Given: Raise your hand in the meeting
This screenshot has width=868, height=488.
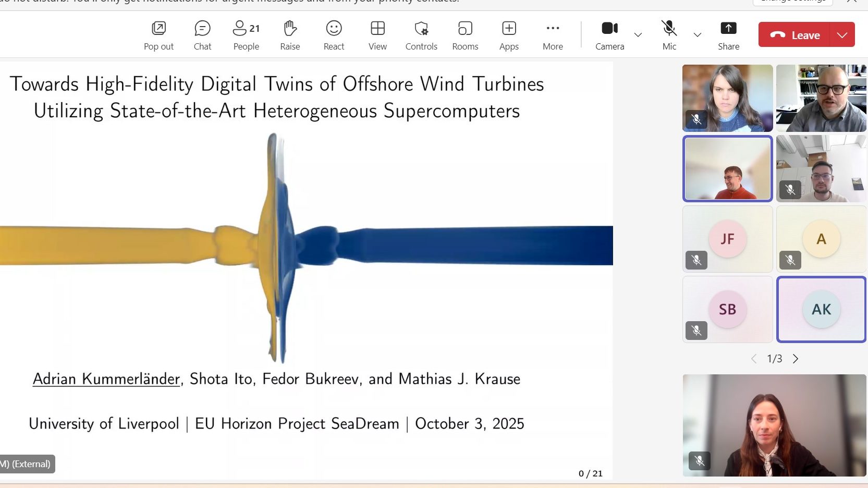Looking at the screenshot, I should coord(290,35).
